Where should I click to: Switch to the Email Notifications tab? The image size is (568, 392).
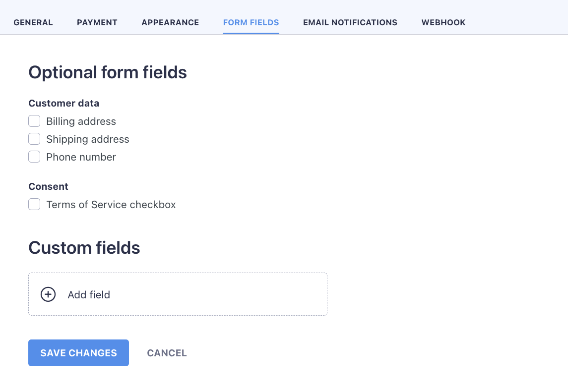[x=350, y=22]
